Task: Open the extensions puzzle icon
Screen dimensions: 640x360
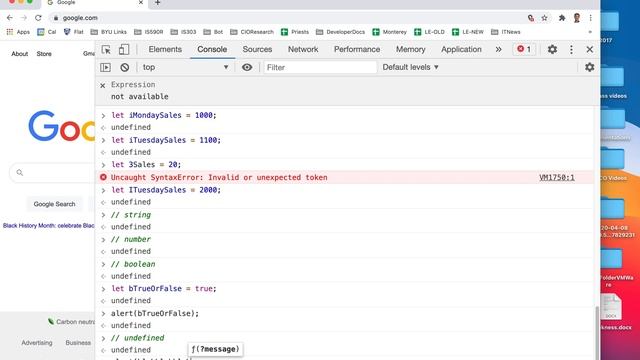Action: pyautogui.click(x=562, y=18)
